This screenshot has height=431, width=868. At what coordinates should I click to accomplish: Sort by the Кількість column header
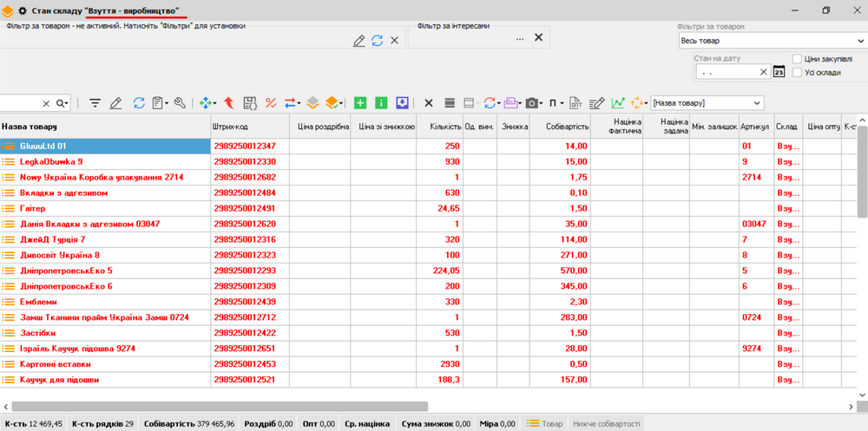[x=444, y=127]
